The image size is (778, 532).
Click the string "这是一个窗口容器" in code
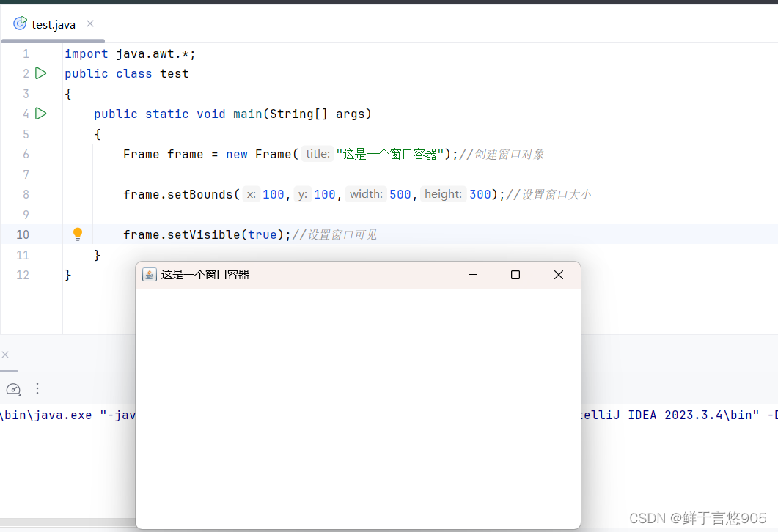[x=389, y=154]
